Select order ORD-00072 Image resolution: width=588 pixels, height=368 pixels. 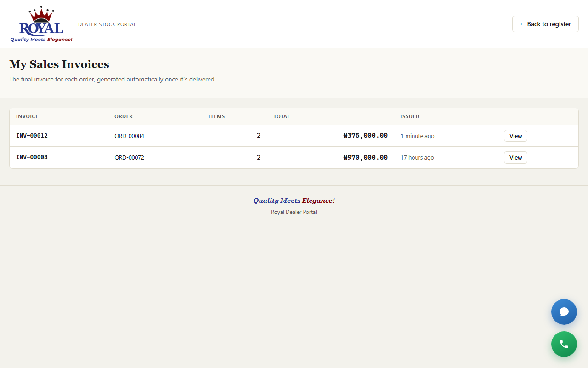129,158
